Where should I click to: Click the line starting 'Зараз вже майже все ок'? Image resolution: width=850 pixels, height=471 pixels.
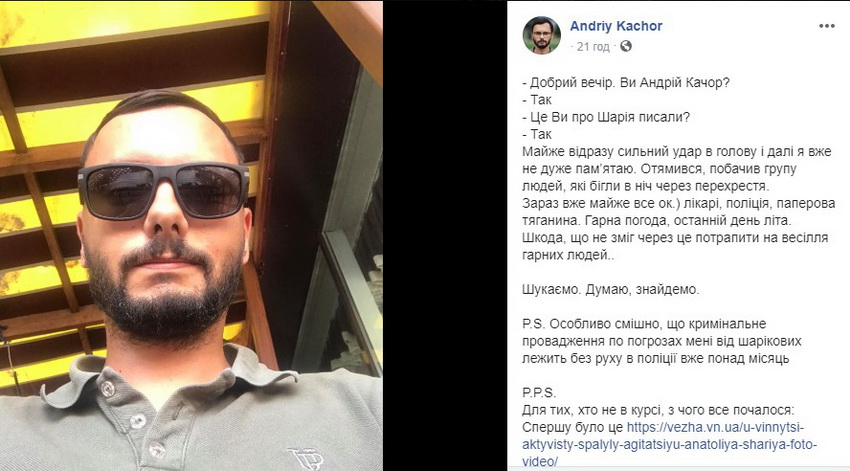point(679,203)
